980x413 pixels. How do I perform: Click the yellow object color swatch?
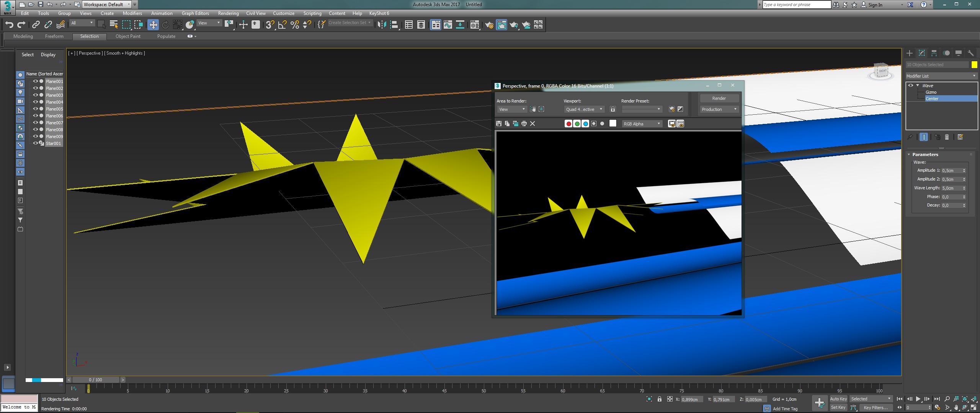(974, 65)
